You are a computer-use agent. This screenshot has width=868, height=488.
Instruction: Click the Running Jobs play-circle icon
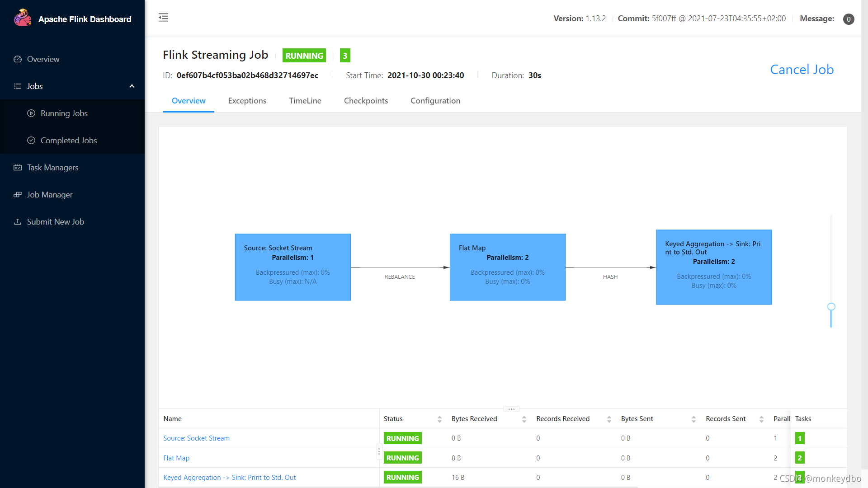(31, 113)
